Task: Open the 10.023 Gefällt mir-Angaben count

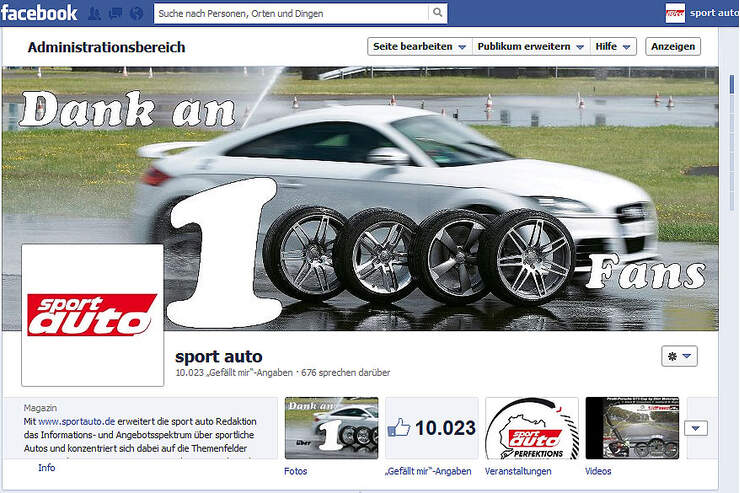Action: coord(234,373)
